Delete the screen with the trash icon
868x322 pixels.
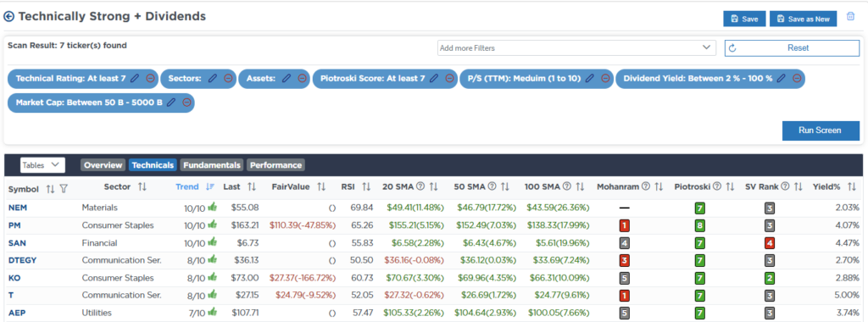tap(851, 17)
